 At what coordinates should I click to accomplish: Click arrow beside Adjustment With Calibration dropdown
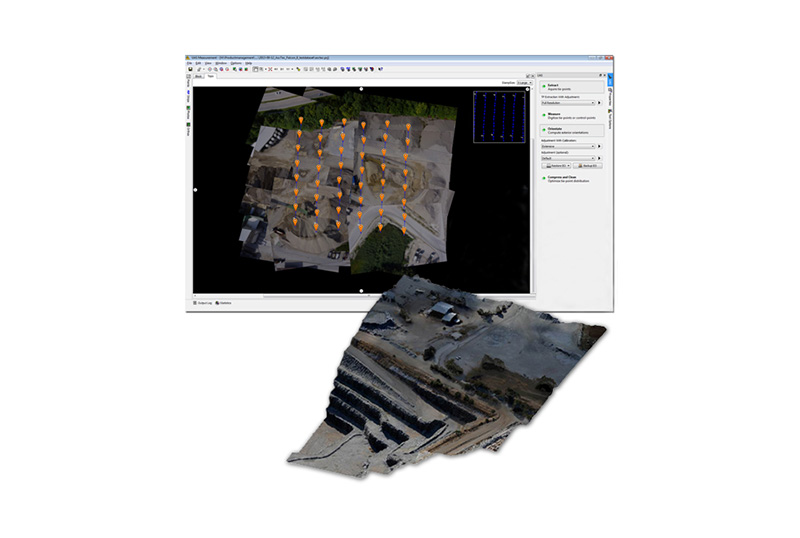[599, 145]
